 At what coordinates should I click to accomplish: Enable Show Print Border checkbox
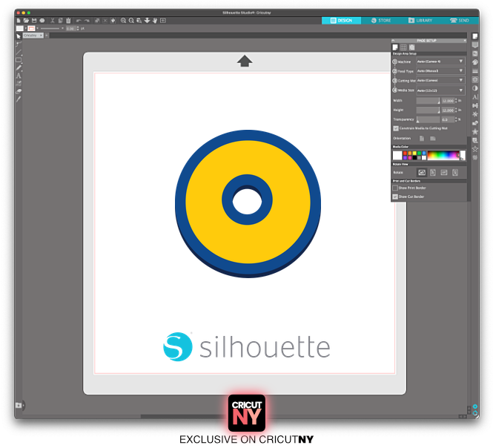point(395,188)
